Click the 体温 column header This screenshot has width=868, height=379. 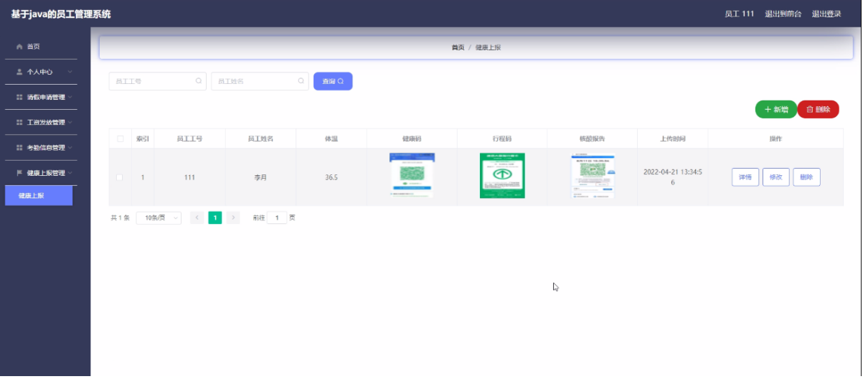click(x=331, y=139)
